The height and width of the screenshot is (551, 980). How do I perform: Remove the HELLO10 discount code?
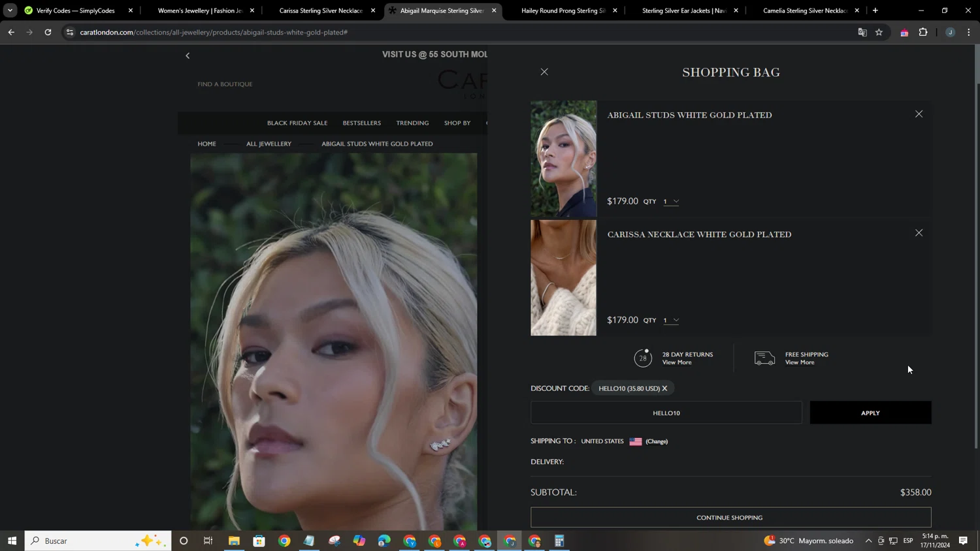(x=664, y=388)
